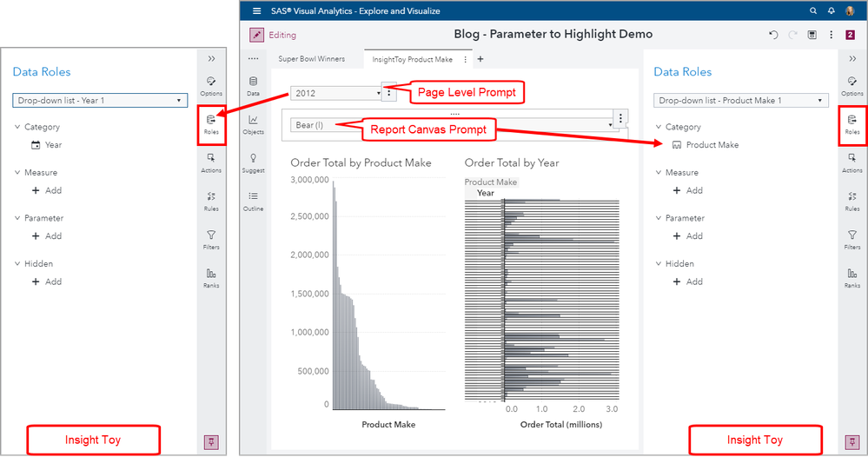The height and width of the screenshot is (457, 868).
Task: Open the report's three-dot overflow menu
Action: pyautogui.click(x=831, y=35)
